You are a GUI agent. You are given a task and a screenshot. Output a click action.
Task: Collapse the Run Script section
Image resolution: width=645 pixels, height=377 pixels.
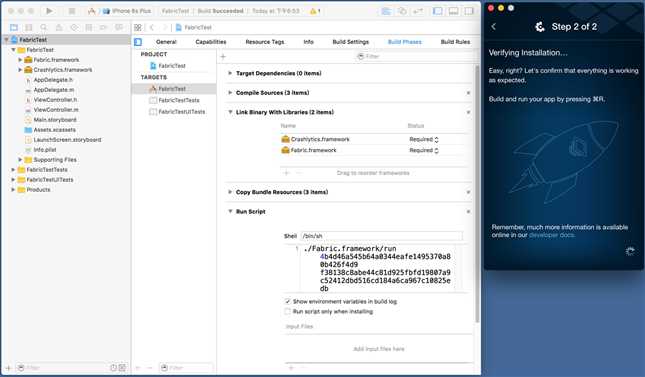[230, 212]
